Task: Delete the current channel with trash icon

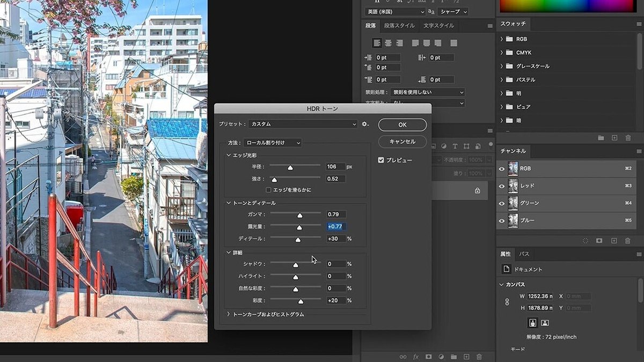Action: (628, 241)
